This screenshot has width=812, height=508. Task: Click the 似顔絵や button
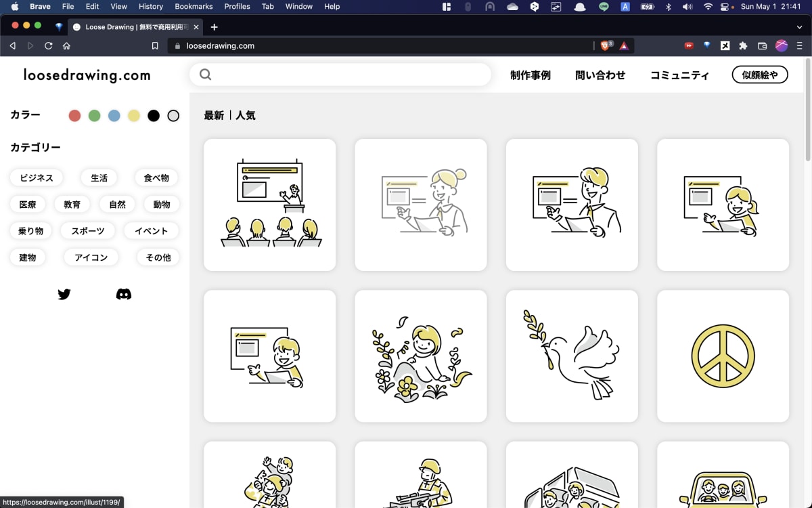click(x=760, y=75)
